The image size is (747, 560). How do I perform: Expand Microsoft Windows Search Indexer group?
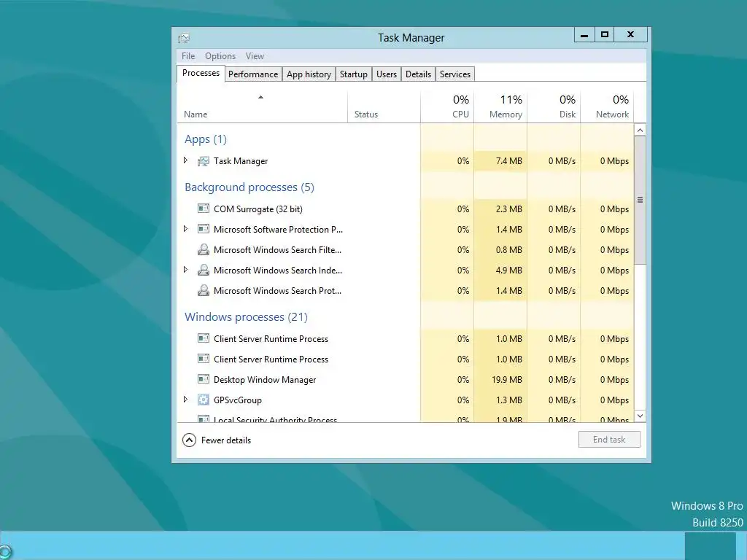pyautogui.click(x=186, y=270)
